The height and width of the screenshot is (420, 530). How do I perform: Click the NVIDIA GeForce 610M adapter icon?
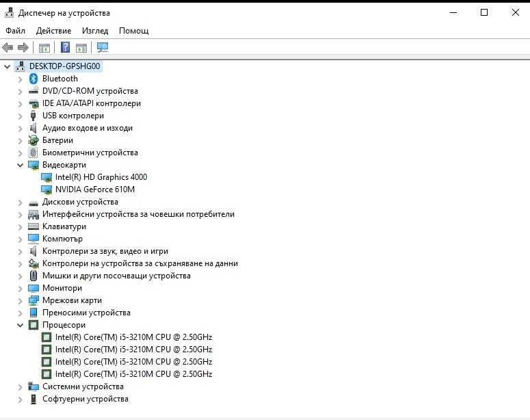click(x=47, y=189)
